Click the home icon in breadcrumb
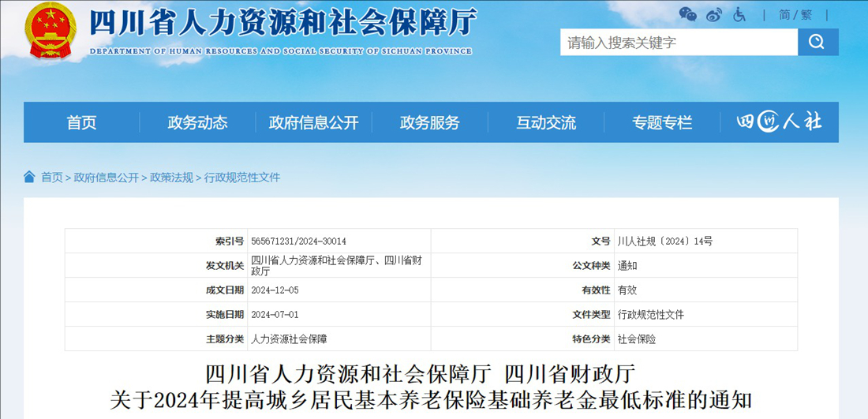868x419 pixels. (x=29, y=177)
